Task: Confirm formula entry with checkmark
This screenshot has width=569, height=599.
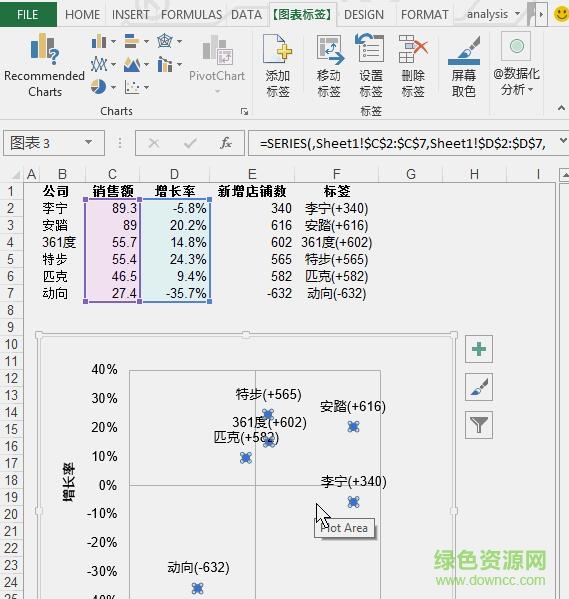Action: click(190, 143)
